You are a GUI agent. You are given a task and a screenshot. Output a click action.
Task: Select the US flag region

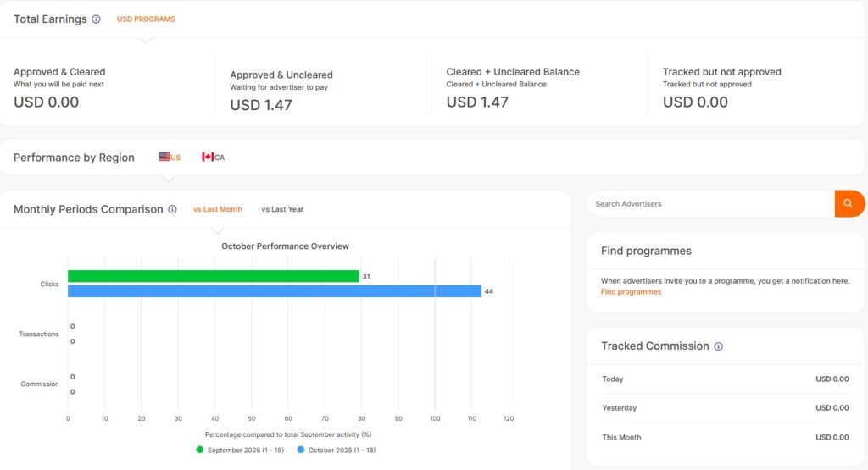pyautogui.click(x=170, y=158)
